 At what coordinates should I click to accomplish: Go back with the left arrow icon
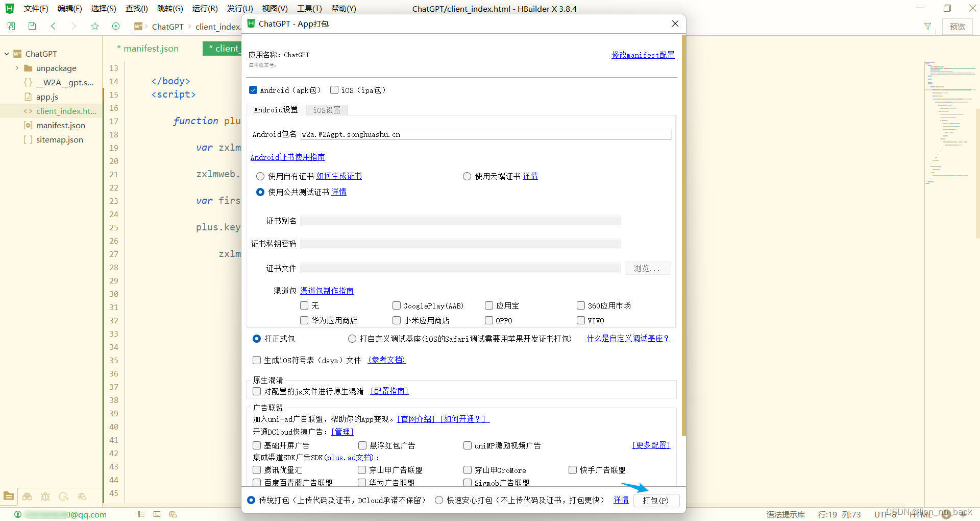(x=53, y=26)
